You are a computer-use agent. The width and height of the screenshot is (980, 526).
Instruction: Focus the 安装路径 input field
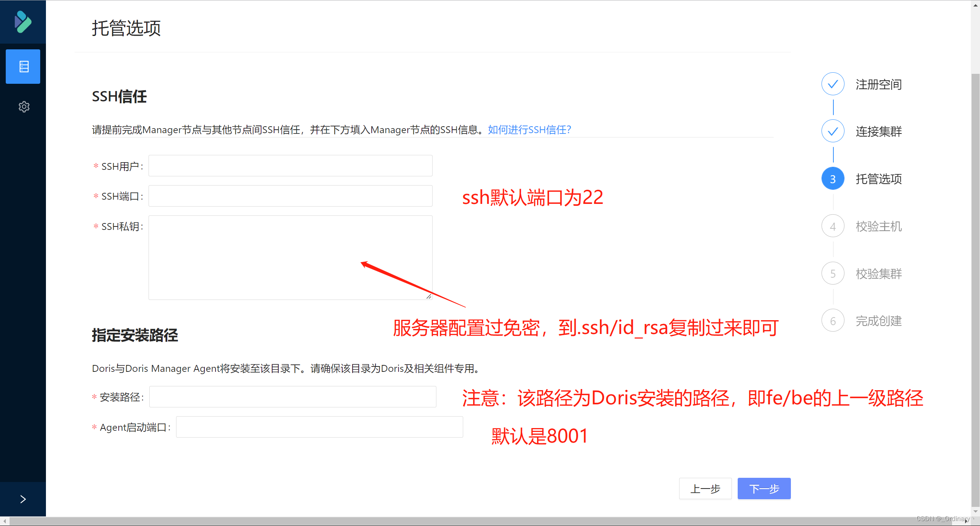(x=293, y=397)
